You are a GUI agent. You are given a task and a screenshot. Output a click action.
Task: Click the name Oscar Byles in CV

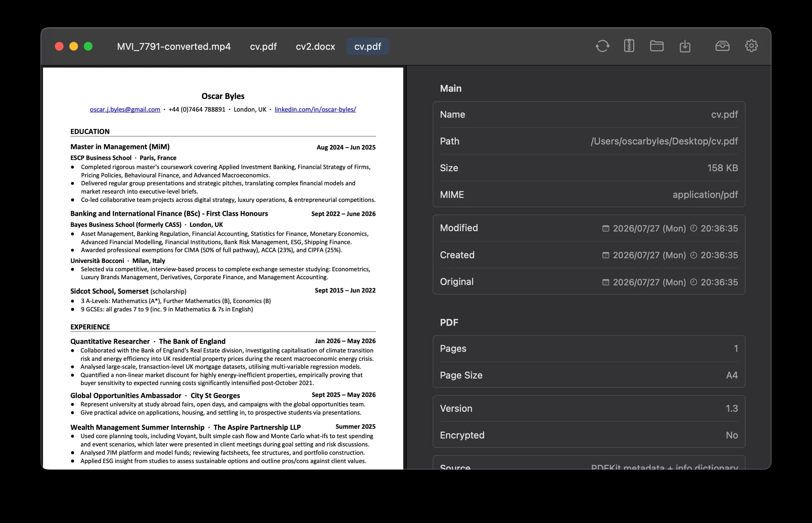point(223,96)
